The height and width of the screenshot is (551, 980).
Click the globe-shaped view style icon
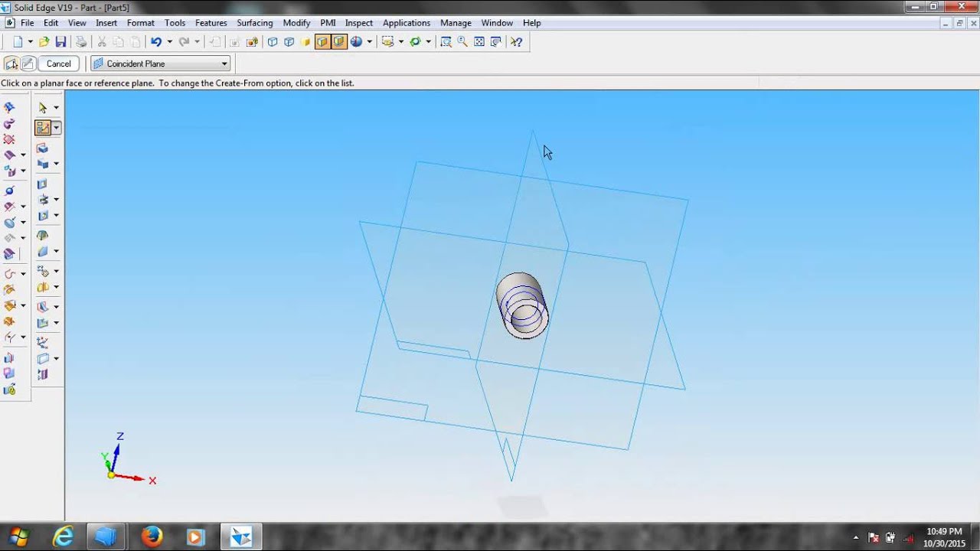pos(357,42)
